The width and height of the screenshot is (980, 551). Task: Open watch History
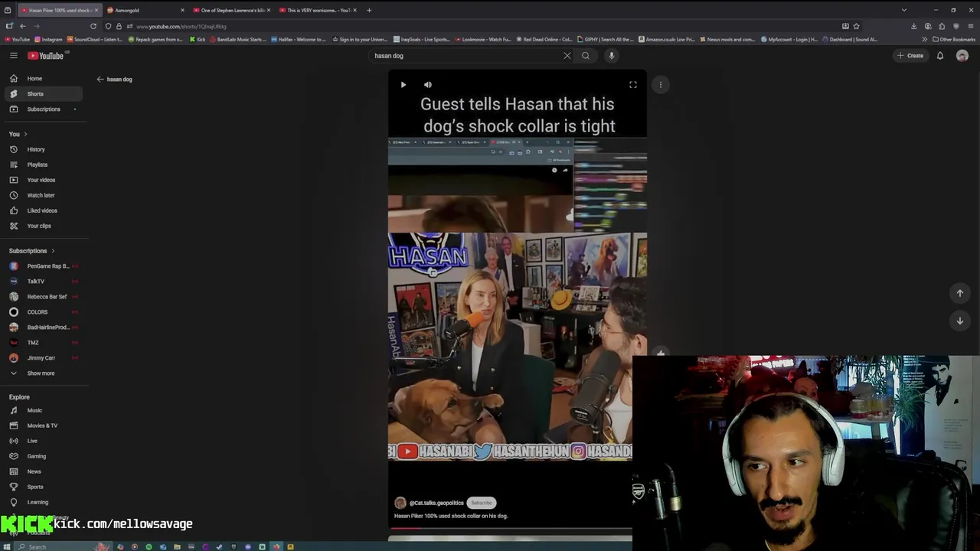click(x=43, y=149)
